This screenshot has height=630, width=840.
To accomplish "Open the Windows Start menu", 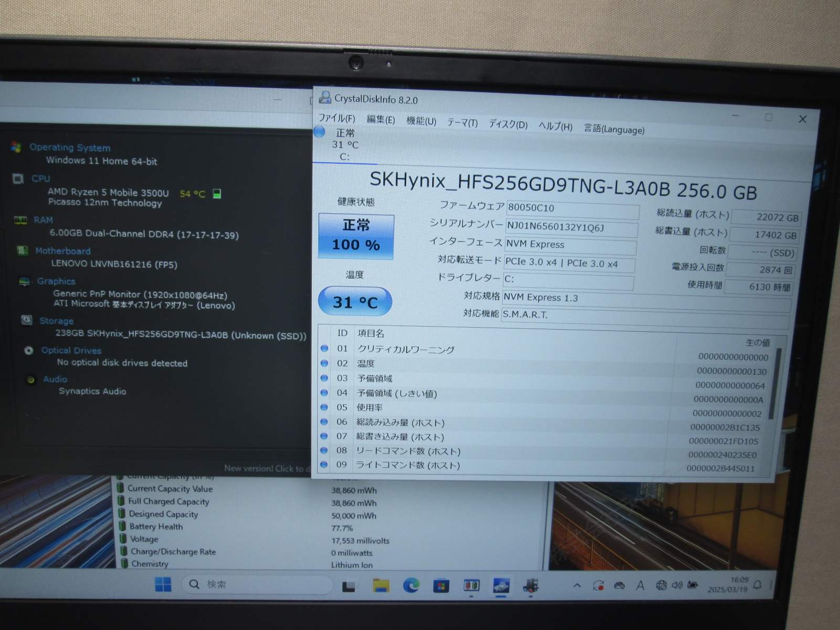I will point(163,584).
